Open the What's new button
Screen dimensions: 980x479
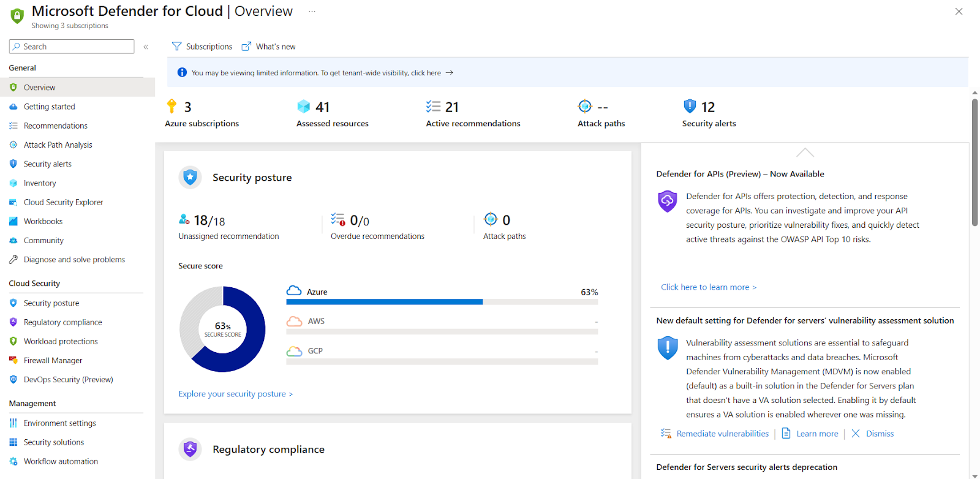coord(268,47)
